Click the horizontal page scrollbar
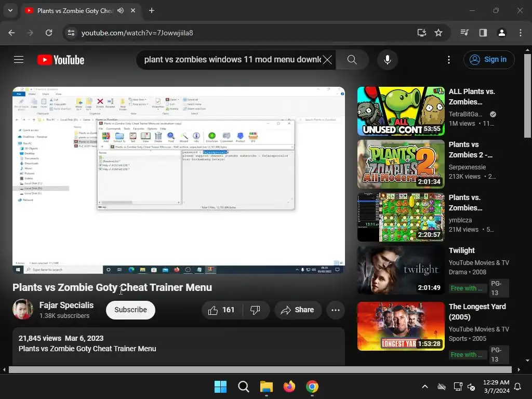Screen dimensions: 532x399 coord(260,369)
